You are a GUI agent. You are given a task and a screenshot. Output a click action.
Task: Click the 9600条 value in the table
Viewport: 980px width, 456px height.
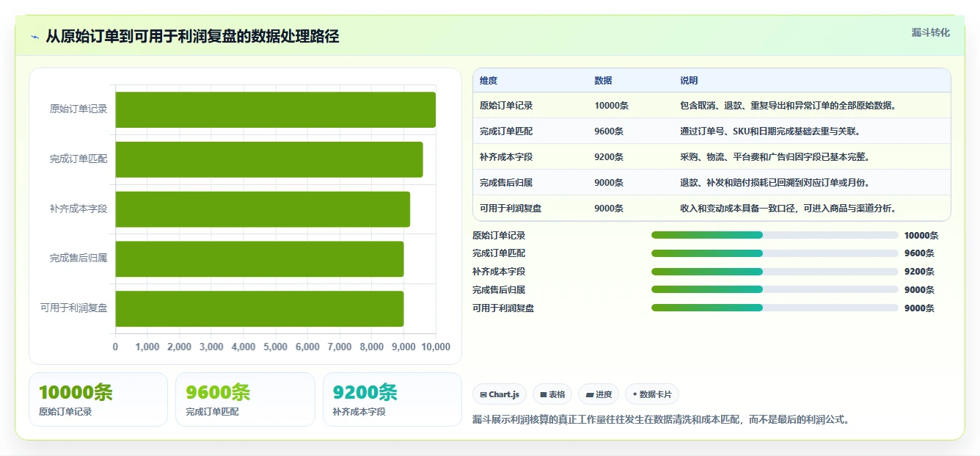pos(609,131)
